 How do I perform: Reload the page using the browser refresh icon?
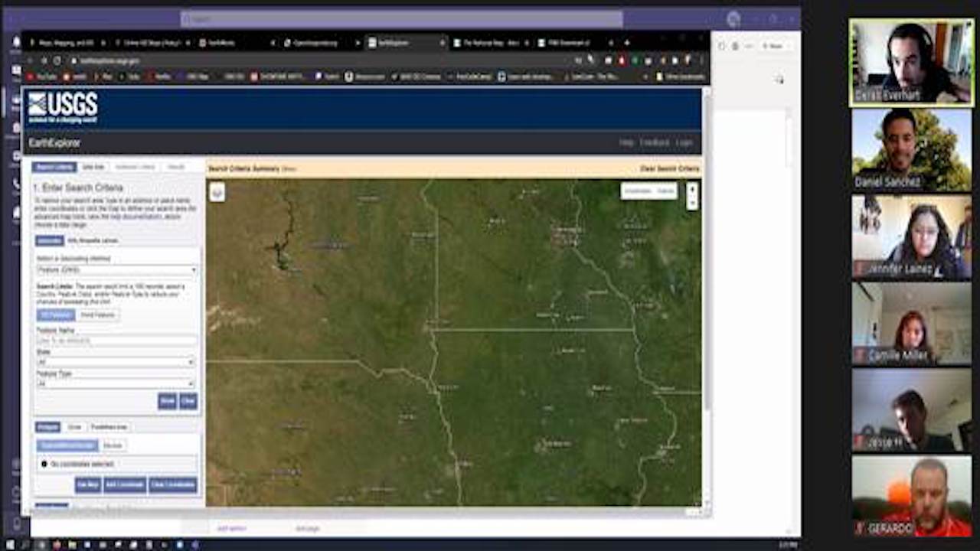point(57,60)
